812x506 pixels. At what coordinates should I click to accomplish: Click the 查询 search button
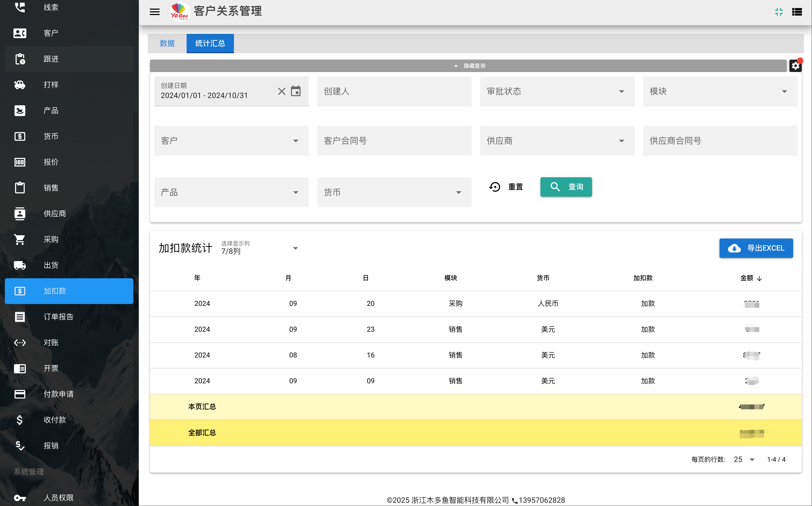tap(566, 187)
